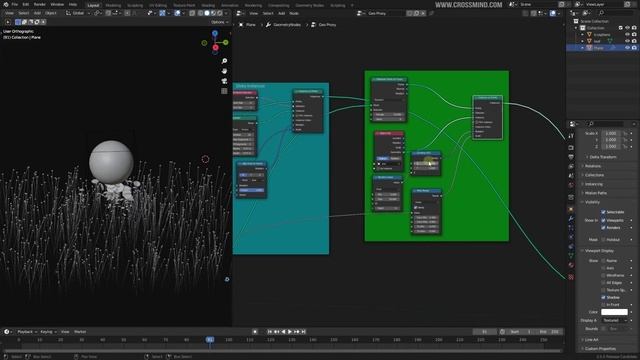Expand the Custom Properties panel

pyautogui.click(x=600, y=349)
